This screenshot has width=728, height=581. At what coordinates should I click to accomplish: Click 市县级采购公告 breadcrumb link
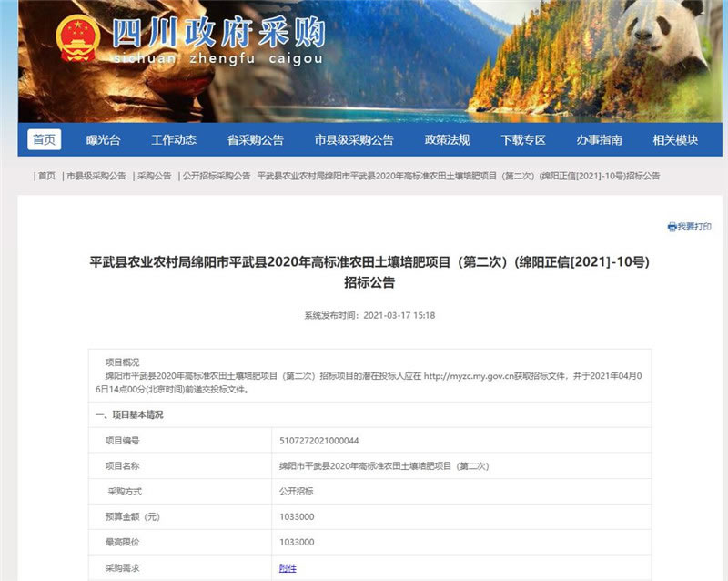(x=96, y=176)
